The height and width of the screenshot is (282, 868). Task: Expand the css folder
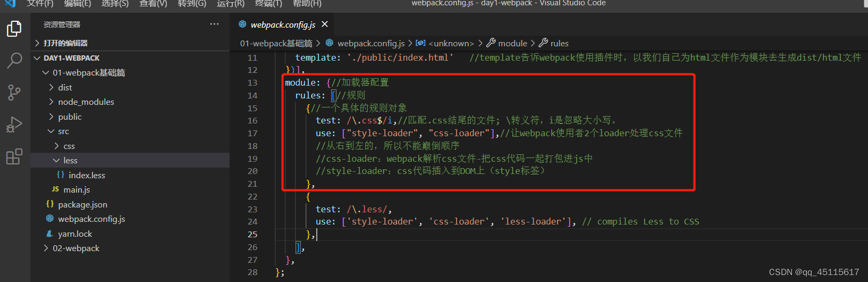(130, 146)
